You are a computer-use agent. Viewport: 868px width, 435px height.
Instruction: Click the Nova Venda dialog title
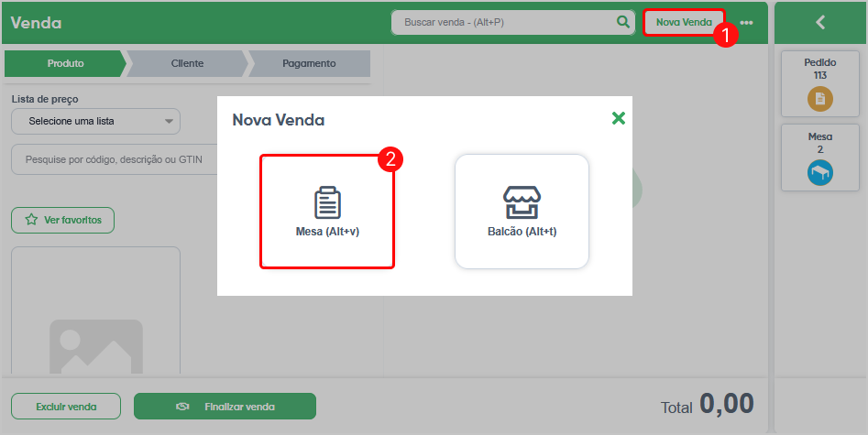279,120
